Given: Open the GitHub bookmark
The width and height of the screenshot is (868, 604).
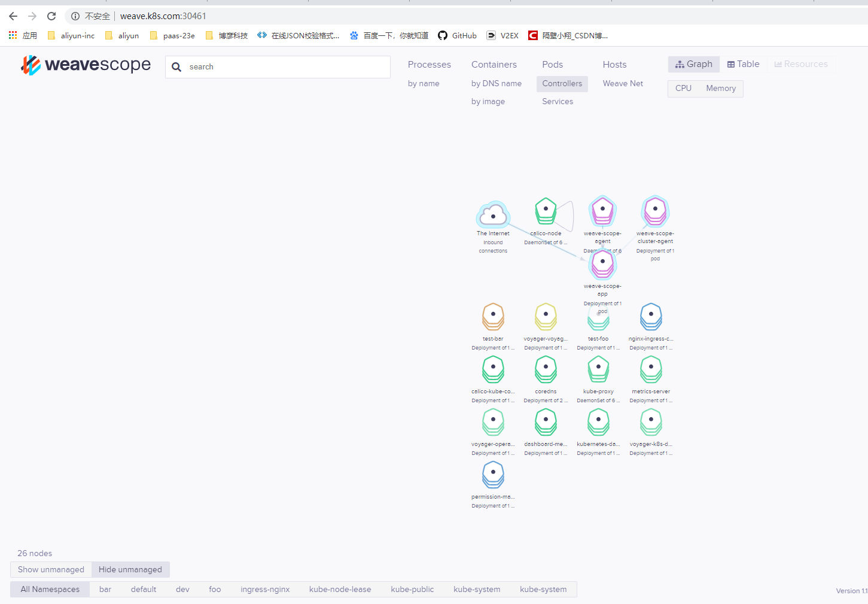Looking at the screenshot, I should coord(458,35).
